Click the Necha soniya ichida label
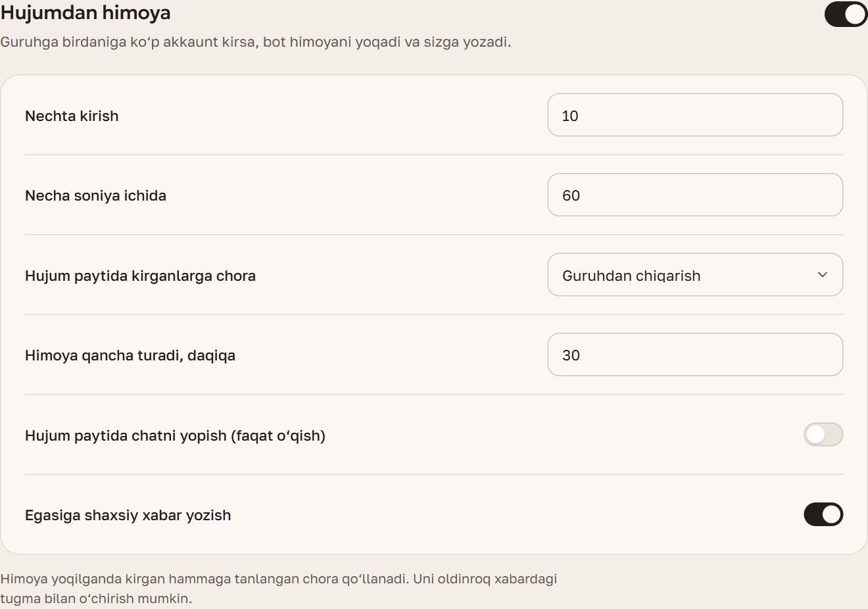The height and width of the screenshot is (609, 868). coord(95,195)
